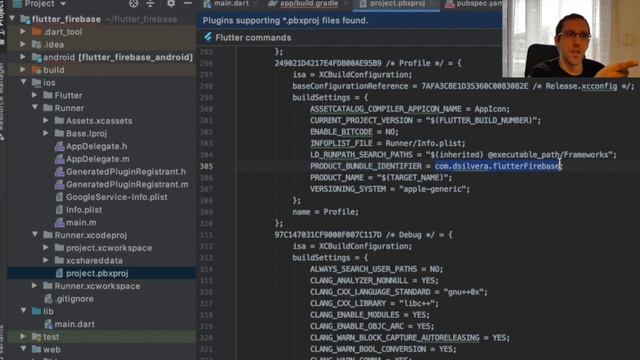Expand the build folder
This screenshot has width=640, height=360.
pyautogui.click(x=23, y=70)
